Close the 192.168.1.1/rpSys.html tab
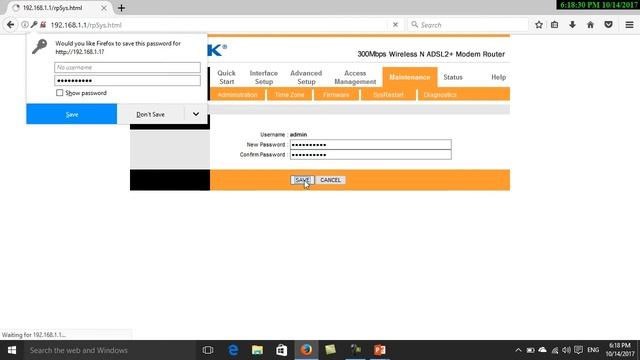 tap(104, 8)
